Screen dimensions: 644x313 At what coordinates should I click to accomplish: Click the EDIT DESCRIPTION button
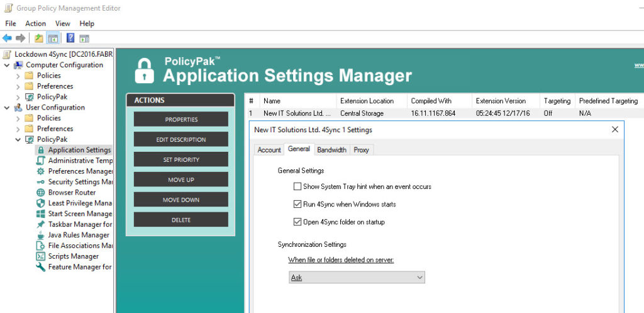(181, 139)
